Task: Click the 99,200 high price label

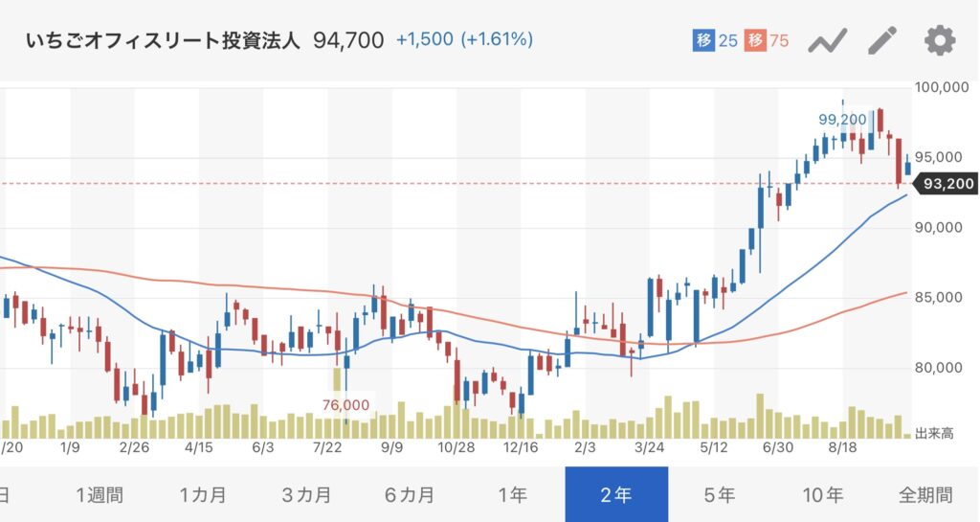Action: point(842,120)
